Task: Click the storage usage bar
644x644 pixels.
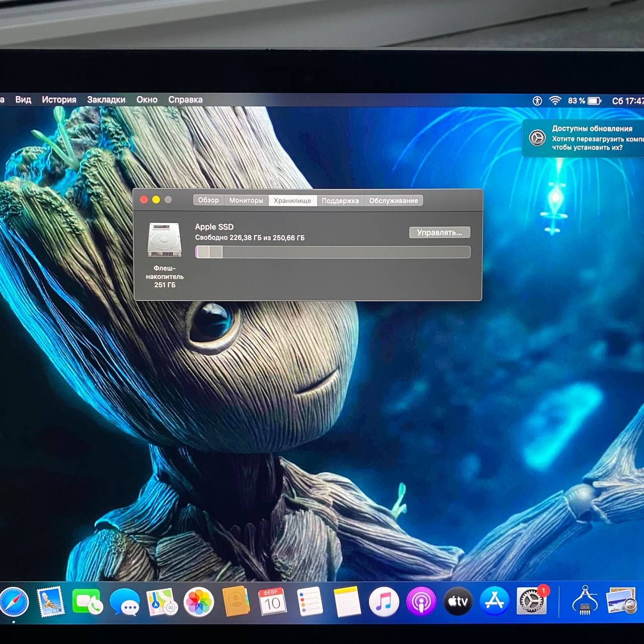Action: 333,252
